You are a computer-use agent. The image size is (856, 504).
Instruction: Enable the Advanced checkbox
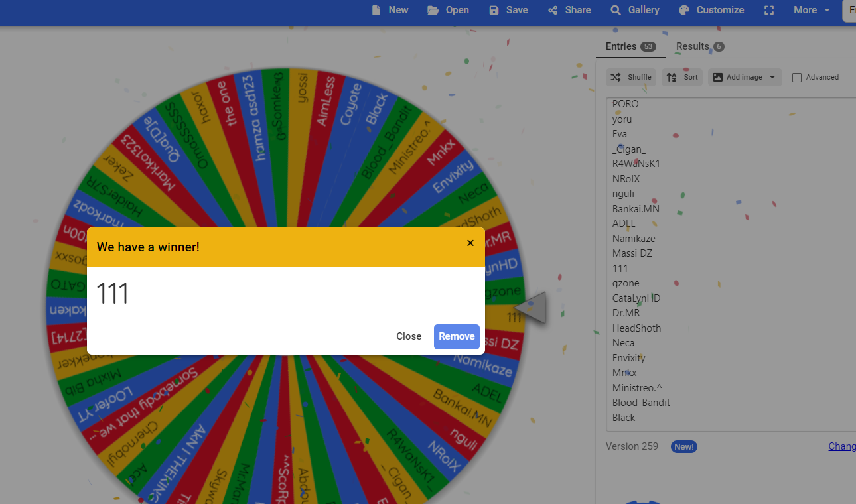click(x=797, y=78)
